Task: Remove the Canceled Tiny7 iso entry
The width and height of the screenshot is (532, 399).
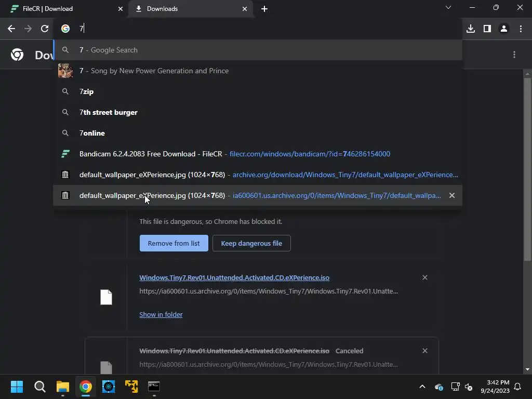Action: coord(425,351)
